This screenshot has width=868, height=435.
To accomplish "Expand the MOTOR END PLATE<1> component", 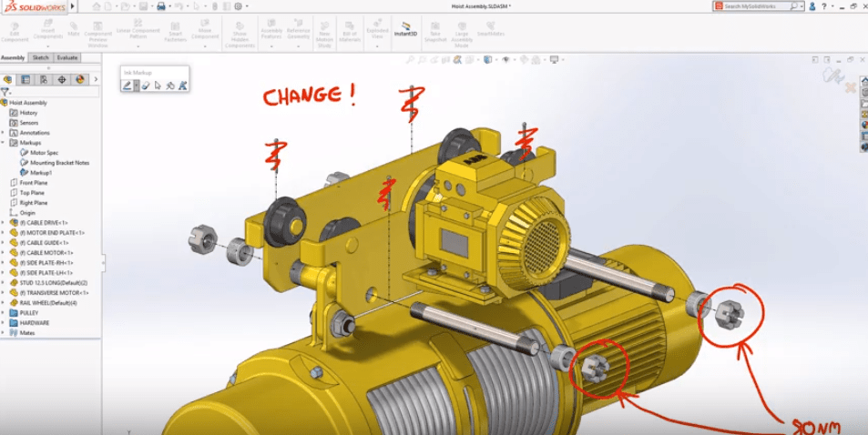I will pyautogui.click(x=4, y=232).
